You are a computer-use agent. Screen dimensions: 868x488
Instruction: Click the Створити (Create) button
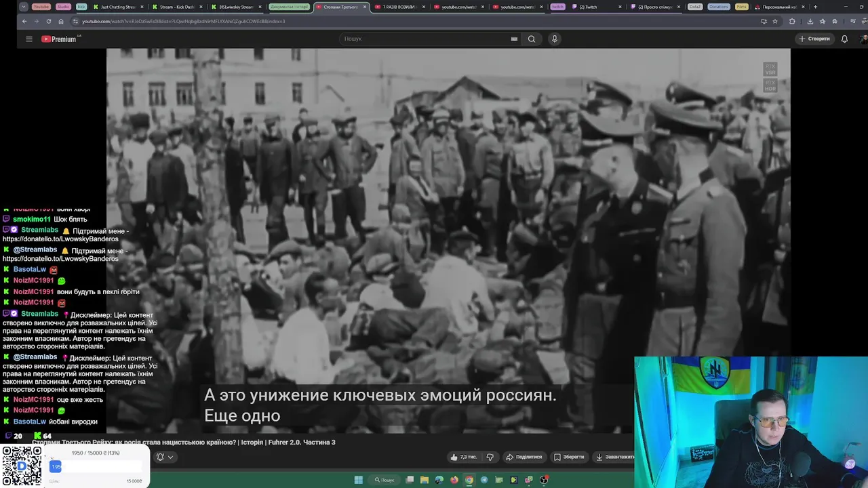pos(814,39)
